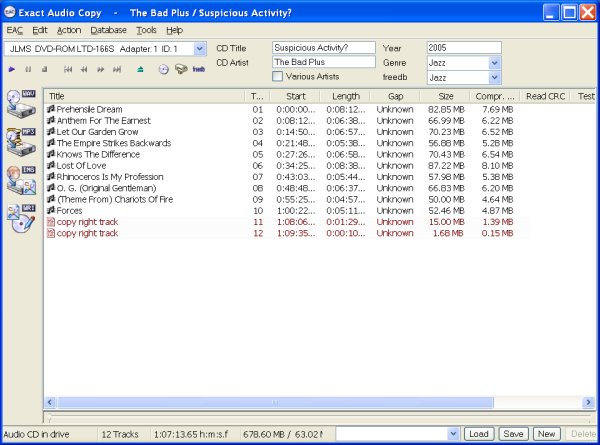
Task: Open the Database menu
Action: pyautogui.click(x=108, y=30)
